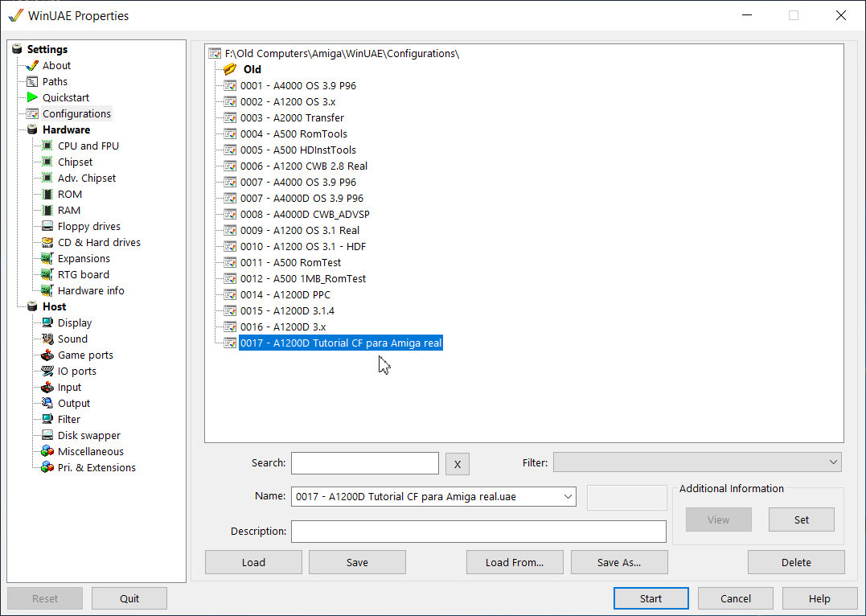The height and width of the screenshot is (616, 866).
Task: Click the CD & Hard drives icon
Action: click(47, 243)
